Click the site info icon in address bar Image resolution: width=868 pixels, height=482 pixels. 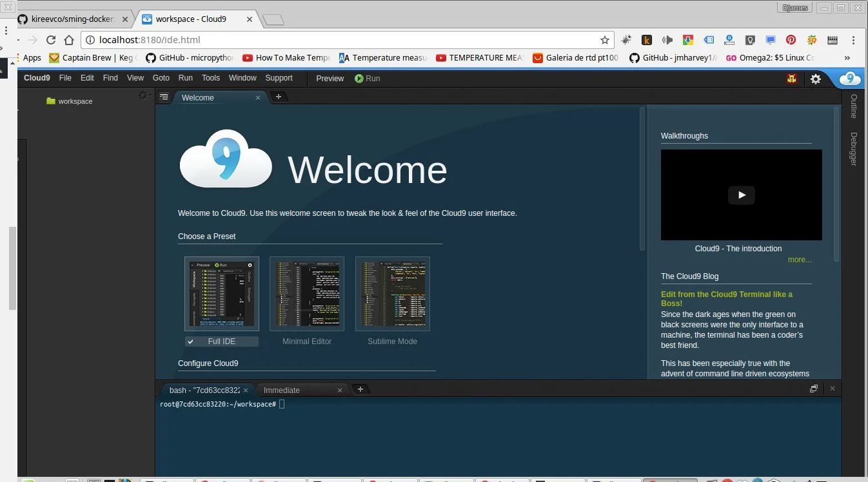pos(90,40)
